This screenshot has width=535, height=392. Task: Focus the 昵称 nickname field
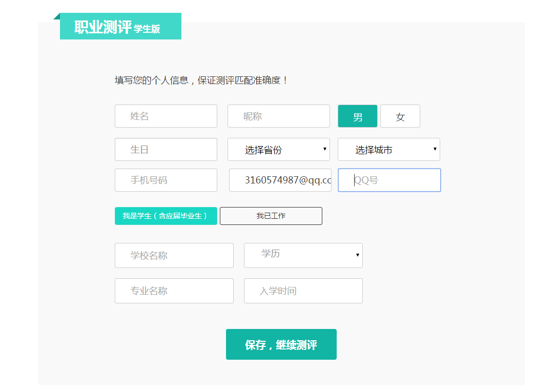coord(278,116)
